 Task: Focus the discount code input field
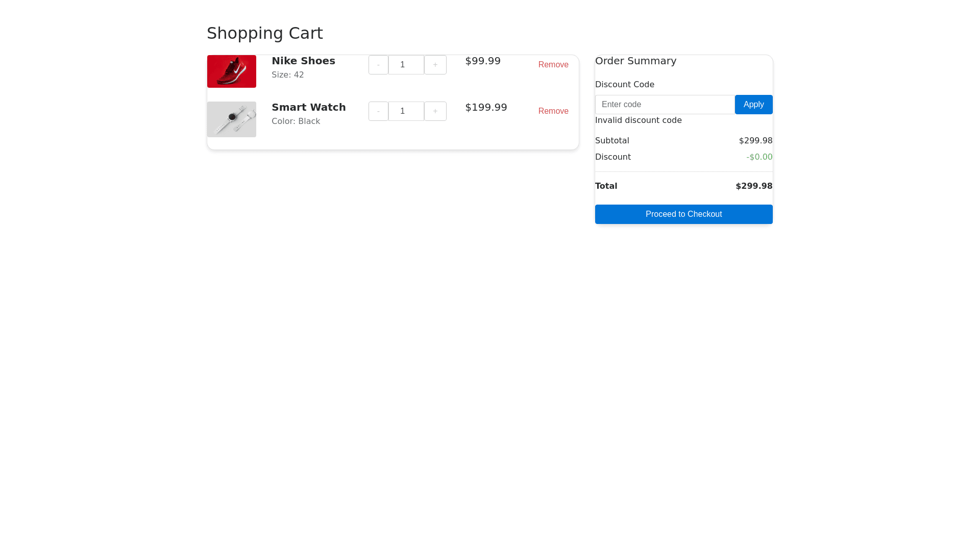(x=665, y=105)
